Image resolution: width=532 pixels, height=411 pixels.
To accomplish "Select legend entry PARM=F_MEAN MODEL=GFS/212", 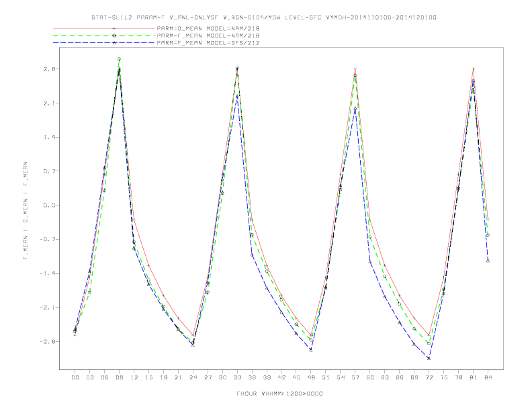I will point(208,43).
